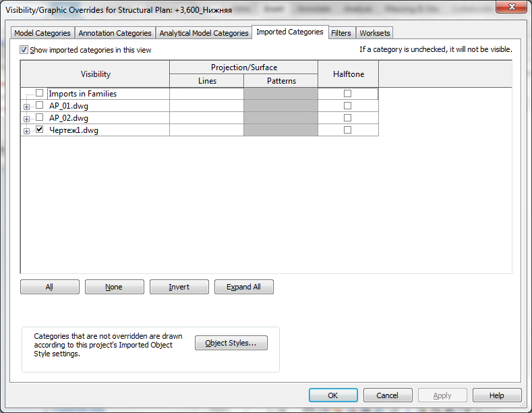Click the None selection button
The image size is (532, 413).
point(115,287)
